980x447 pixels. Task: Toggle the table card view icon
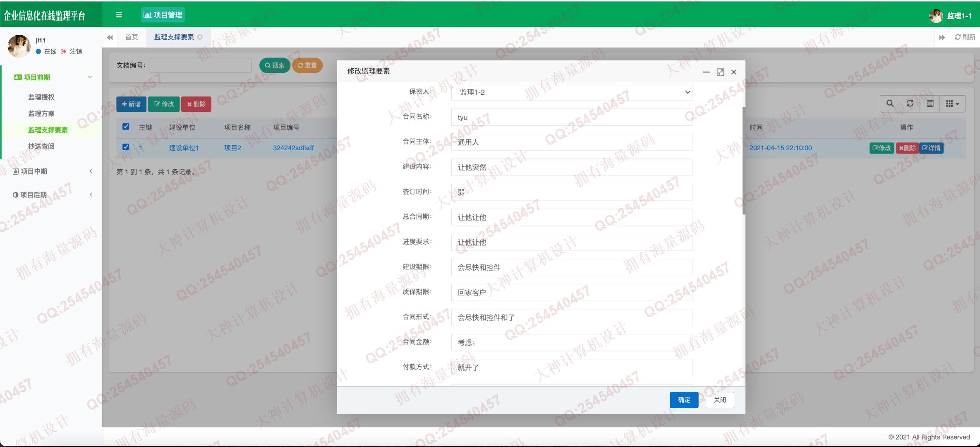tap(930, 103)
